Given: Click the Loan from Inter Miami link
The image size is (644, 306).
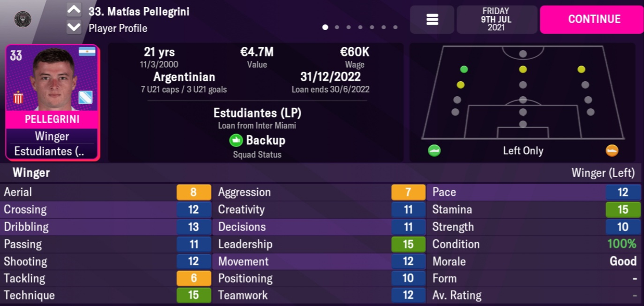Looking at the screenshot, I should [x=257, y=126].
